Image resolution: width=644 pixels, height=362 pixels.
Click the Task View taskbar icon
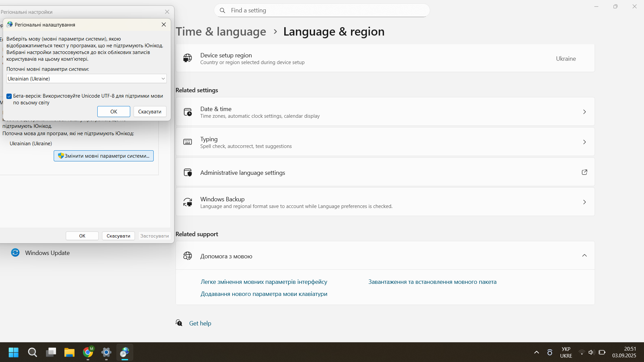pos(51,352)
